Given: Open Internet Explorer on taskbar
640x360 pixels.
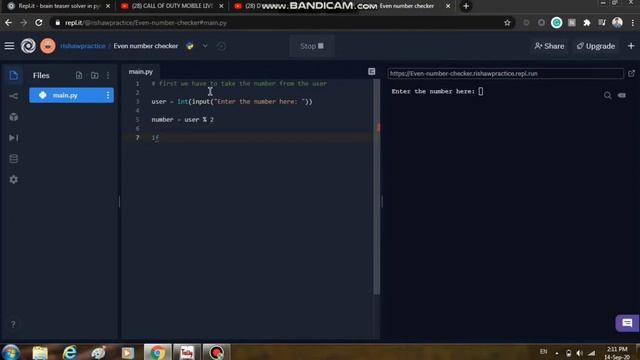Looking at the screenshot, I should 70,352.
